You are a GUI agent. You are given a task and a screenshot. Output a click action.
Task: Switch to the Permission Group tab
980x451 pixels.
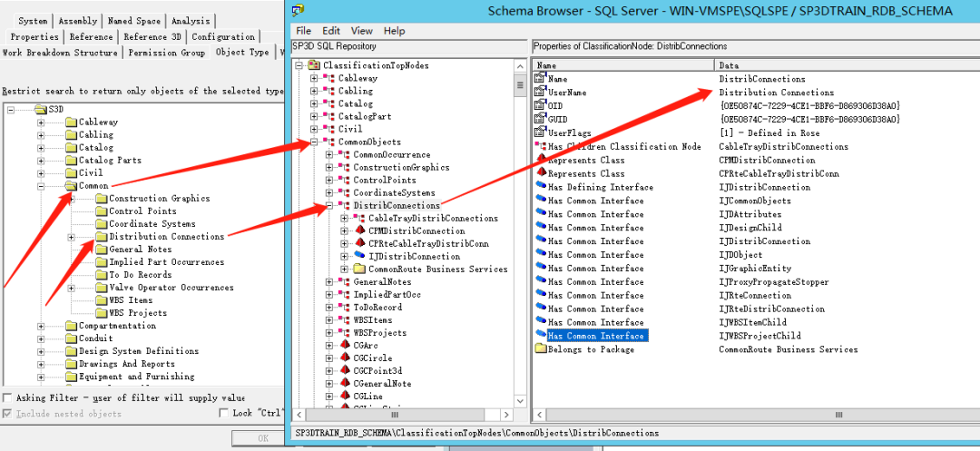point(167,54)
